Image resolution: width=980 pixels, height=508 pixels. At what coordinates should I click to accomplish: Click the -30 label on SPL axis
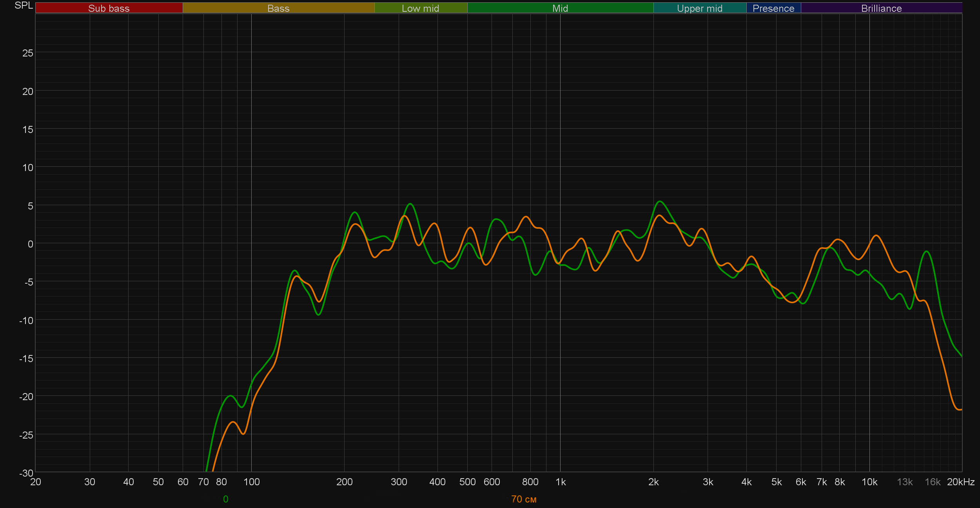tap(26, 473)
